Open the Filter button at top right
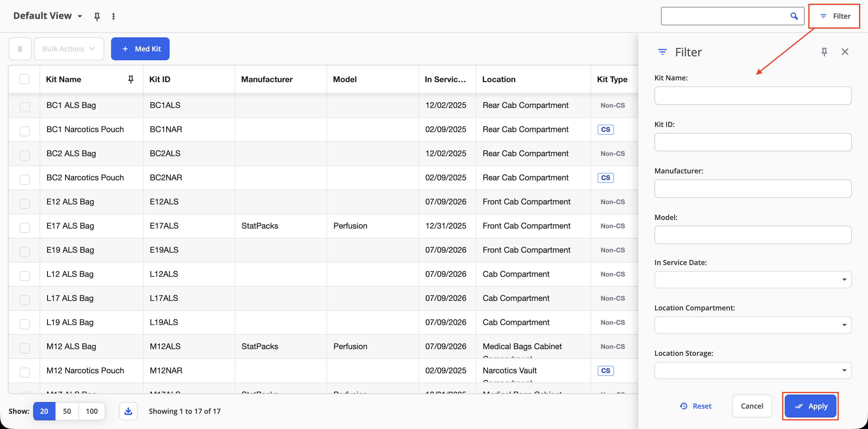Screen dimensions: 868x429 pyautogui.click(x=834, y=16)
